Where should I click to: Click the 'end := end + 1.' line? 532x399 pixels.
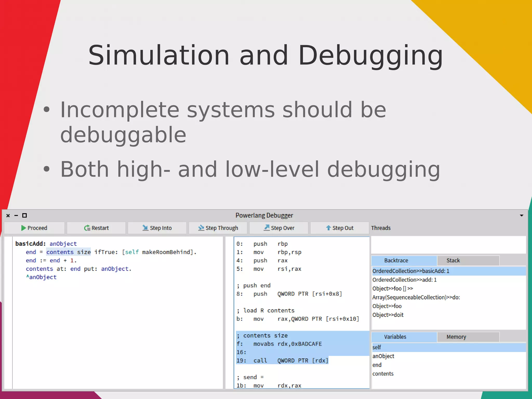click(x=51, y=261)
